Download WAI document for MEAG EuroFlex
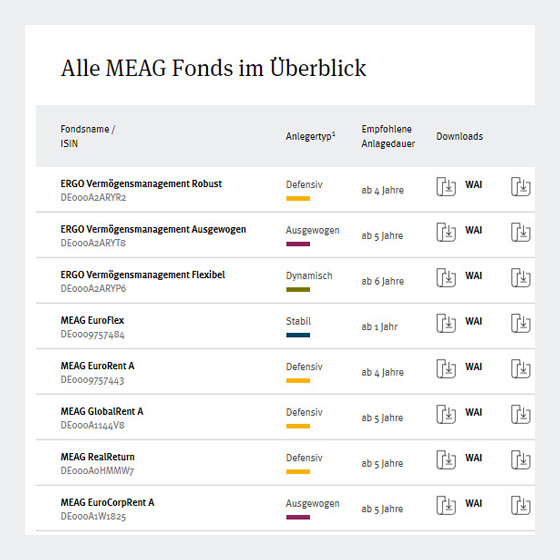 (446, 323)
